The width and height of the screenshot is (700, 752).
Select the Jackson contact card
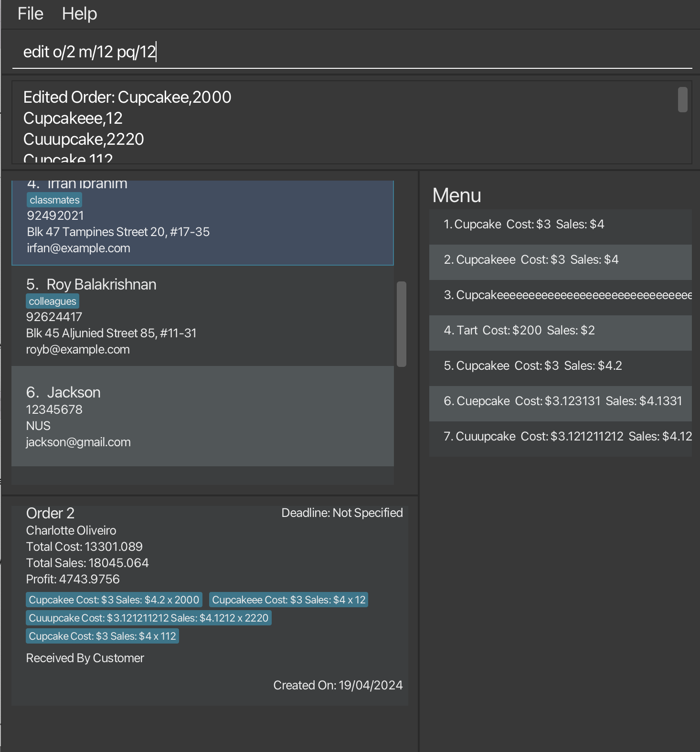pyautogui.click(x=202, y=416)
